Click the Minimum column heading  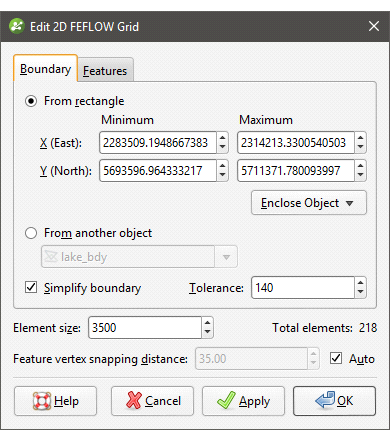127,120
